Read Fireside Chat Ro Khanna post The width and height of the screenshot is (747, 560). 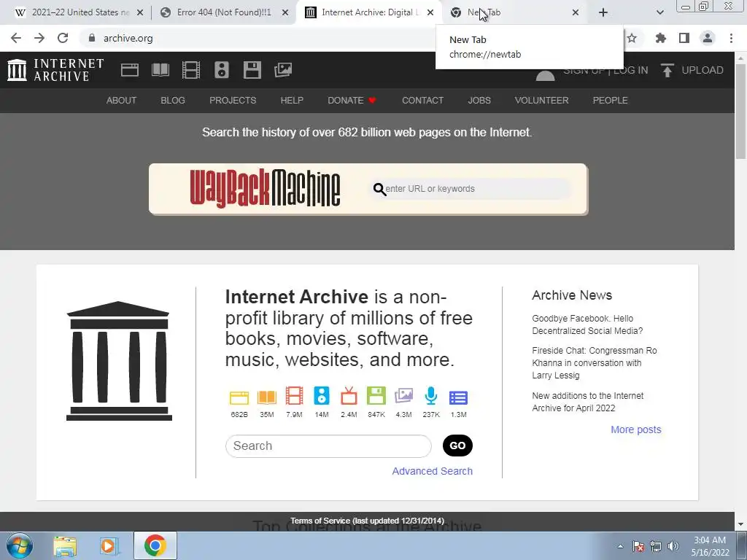tap(595, 363)
